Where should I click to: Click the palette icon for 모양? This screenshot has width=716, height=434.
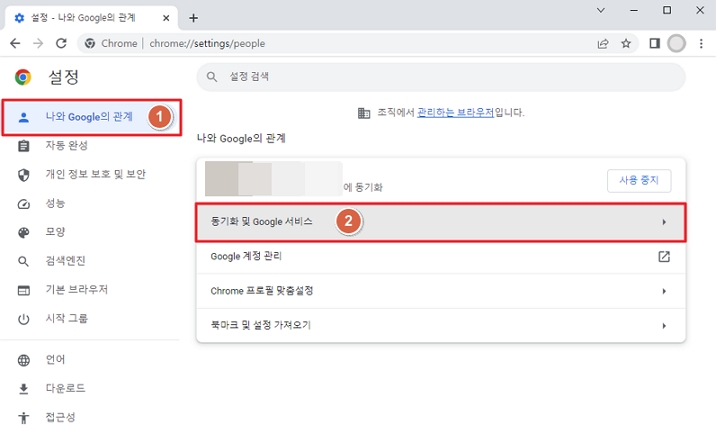(23, 233)
